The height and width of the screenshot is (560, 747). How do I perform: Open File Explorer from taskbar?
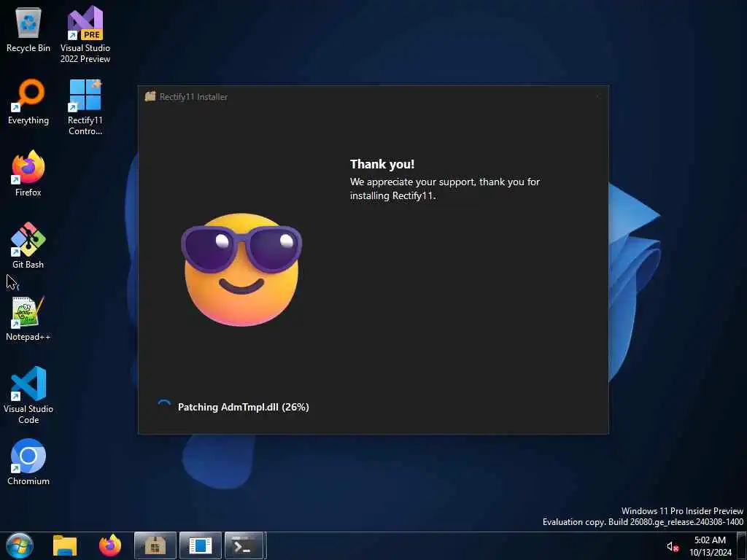point(65,545)
